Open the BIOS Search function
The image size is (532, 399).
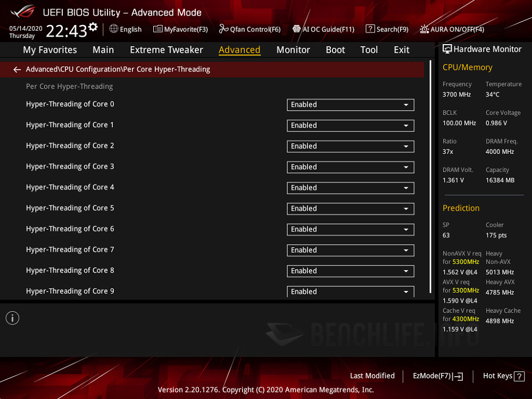pos(387,29)
